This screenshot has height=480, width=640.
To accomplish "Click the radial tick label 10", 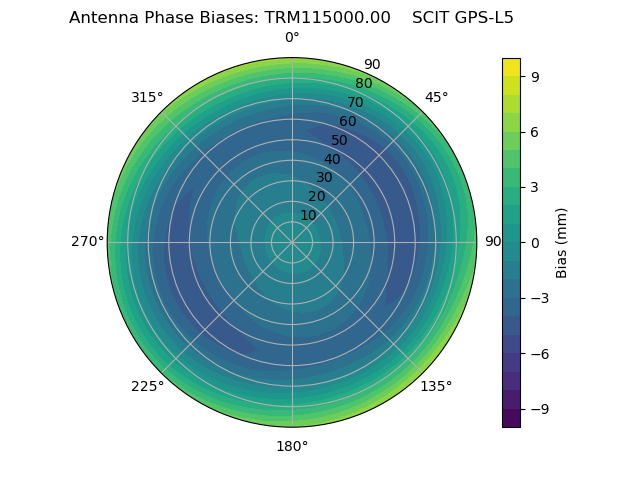I will (308, 215).
